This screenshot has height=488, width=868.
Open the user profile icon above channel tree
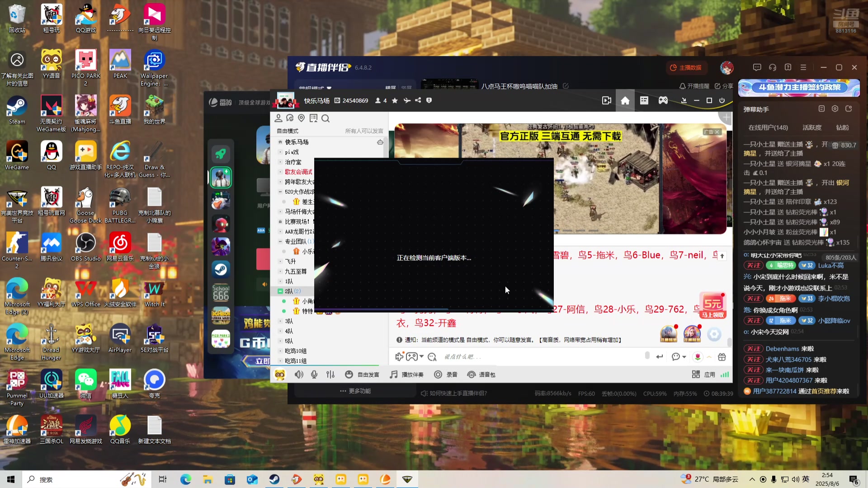pos(278,118)
